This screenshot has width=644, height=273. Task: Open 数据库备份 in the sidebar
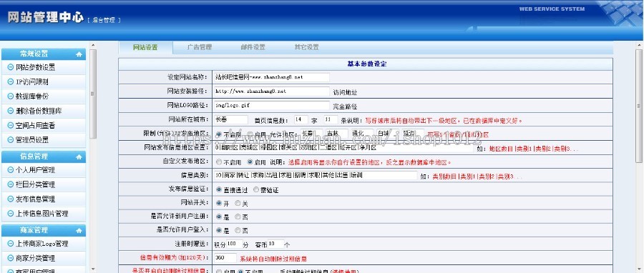click(x=32, y=96)
